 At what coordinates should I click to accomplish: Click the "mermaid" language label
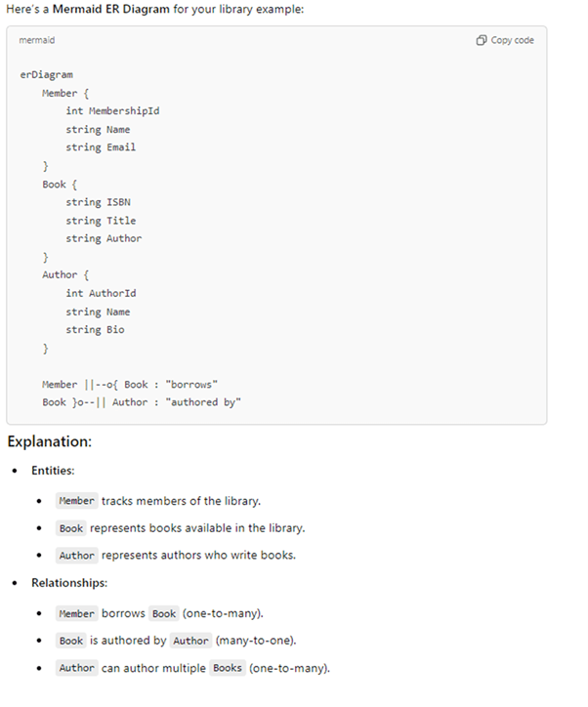tap(37, 40)
